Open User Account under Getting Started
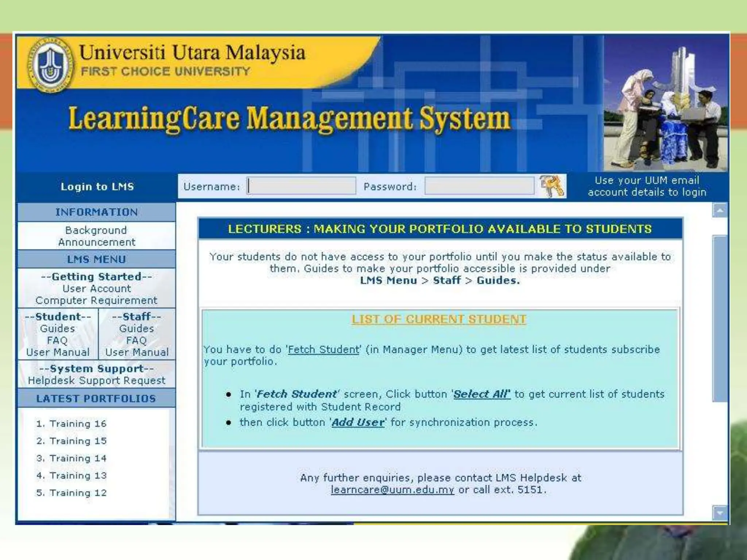The height and width of the screenshot is (560, 747). [x=96, y=288]
